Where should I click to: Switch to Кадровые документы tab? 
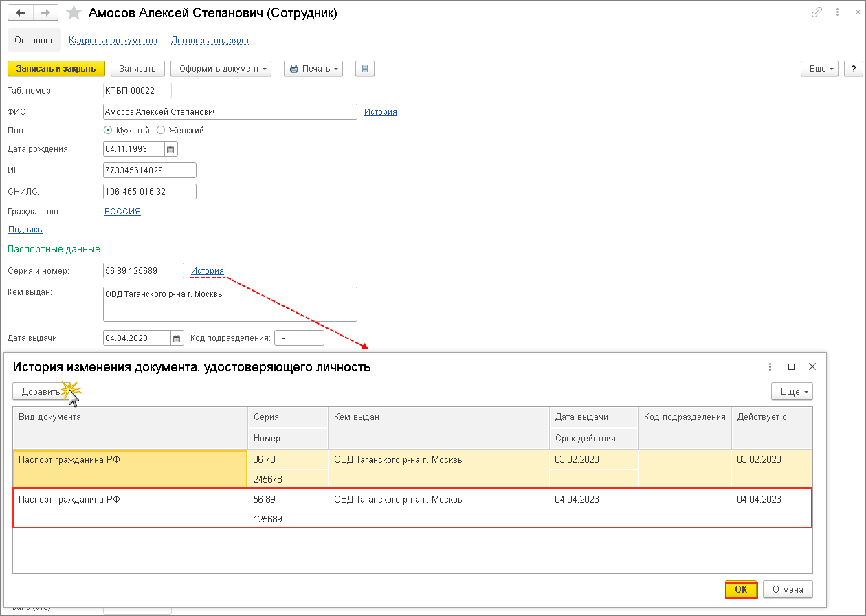(113, 41)
